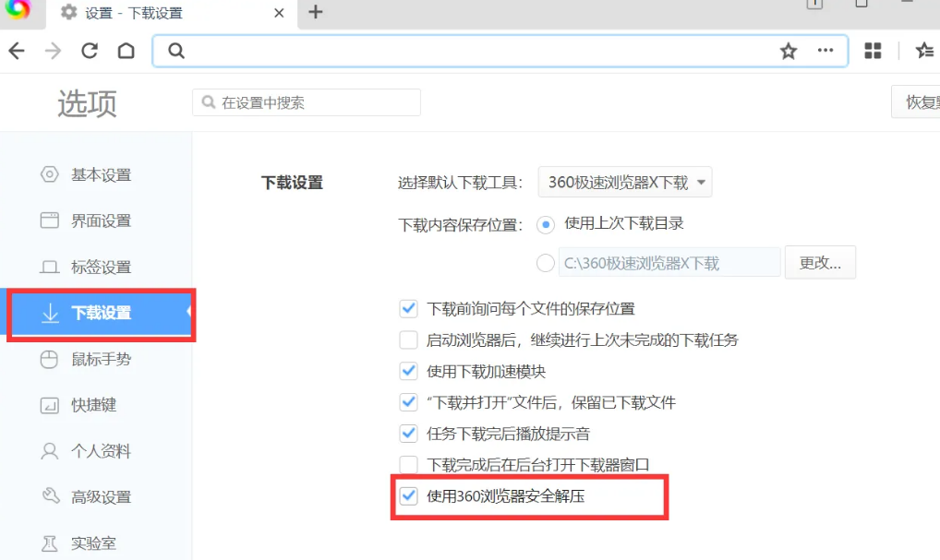The image size is (940, 560).
Task: Click the settings gear icon on tab
Action: [x=69, y=12]
